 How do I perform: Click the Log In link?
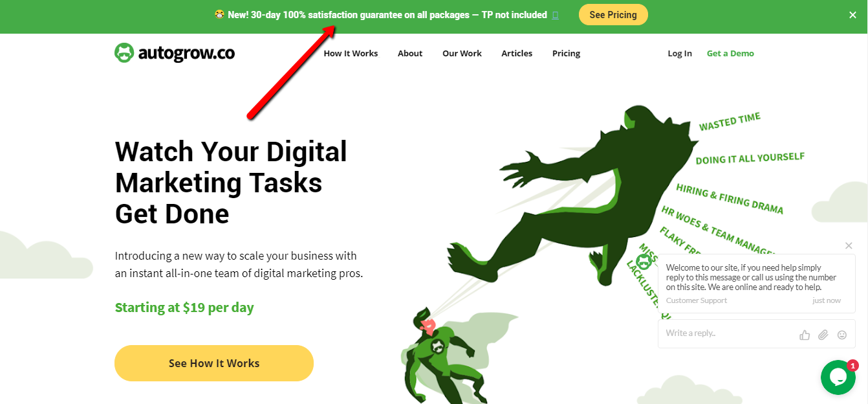tap(680, 53)
